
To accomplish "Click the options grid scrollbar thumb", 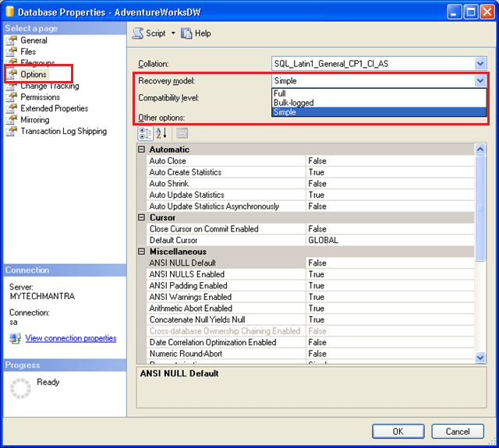I will click(x=480, y=208).
